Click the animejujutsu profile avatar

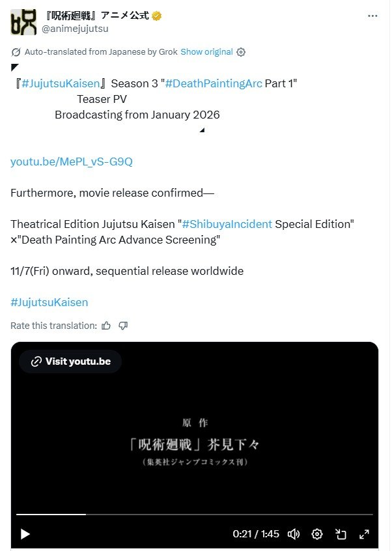(x=23, y=22)
